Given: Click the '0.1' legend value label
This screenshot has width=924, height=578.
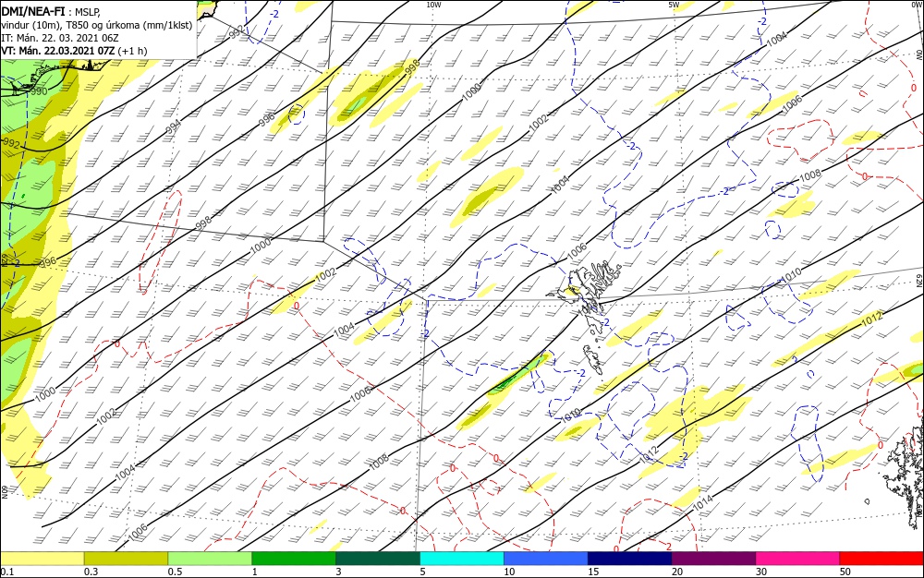Looking at the screenshot, I should 6,572.
